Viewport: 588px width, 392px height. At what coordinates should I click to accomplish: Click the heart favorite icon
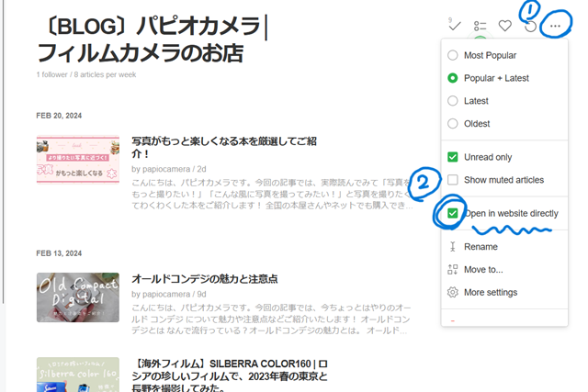pos(505,26)
